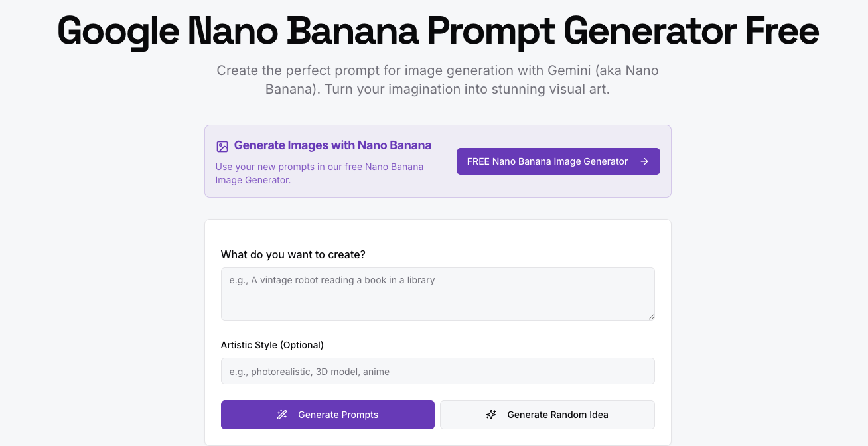Click the 'What do you want to create?' label

[293, 254]
